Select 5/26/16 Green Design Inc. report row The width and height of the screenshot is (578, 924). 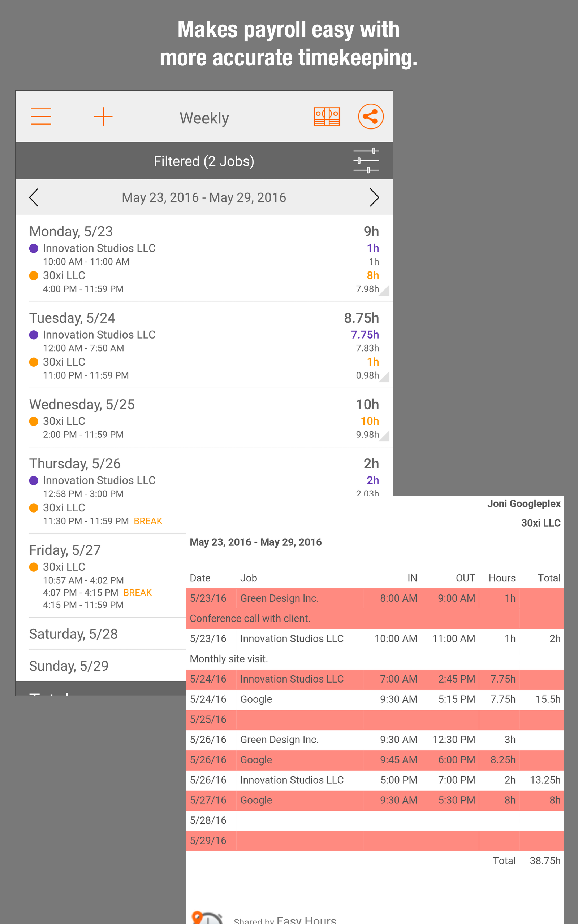coord(375,740)
